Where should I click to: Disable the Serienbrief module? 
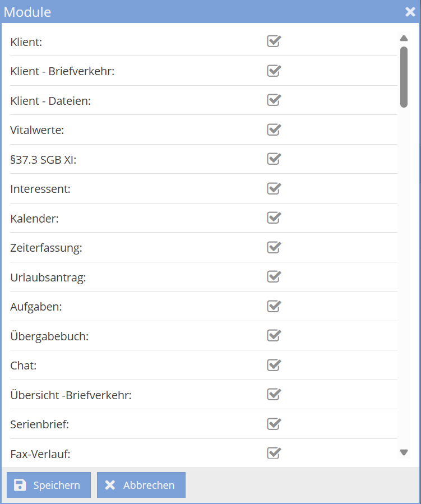pyautogui.click(x=274, y=424)
